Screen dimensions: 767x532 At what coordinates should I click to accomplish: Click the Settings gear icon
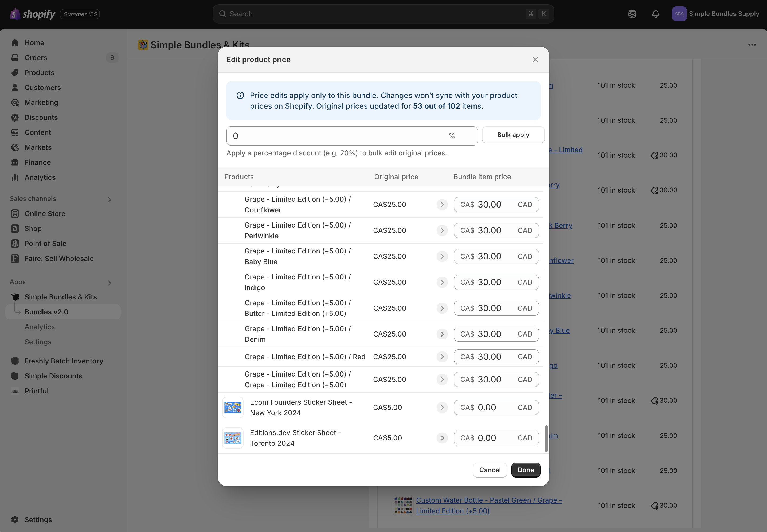(x=15, y=520)
